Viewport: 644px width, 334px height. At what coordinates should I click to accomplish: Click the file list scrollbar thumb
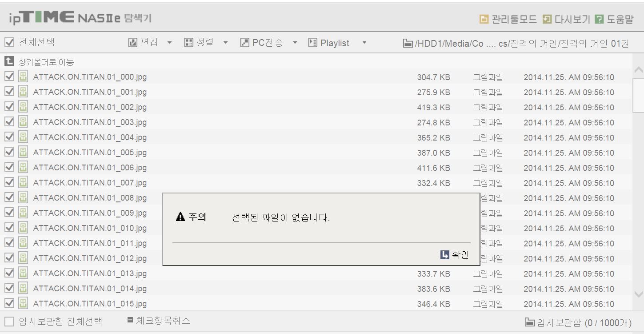(x=638, y=95)
